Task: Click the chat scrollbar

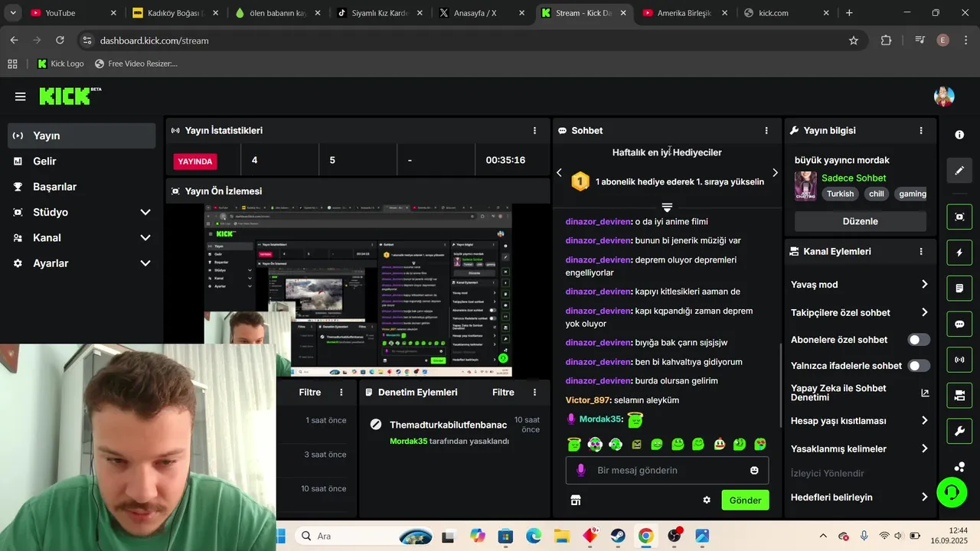Action: point(781,386)
